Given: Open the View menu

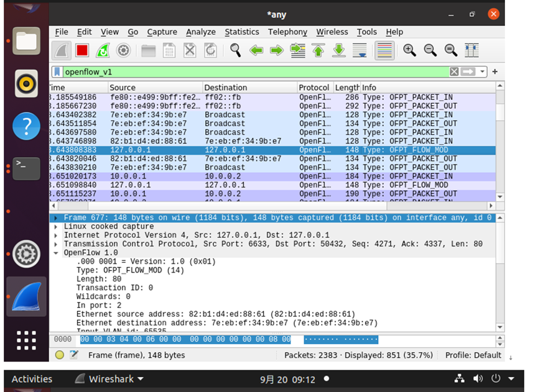Looking at the screenshot, I should coord(109,32).
